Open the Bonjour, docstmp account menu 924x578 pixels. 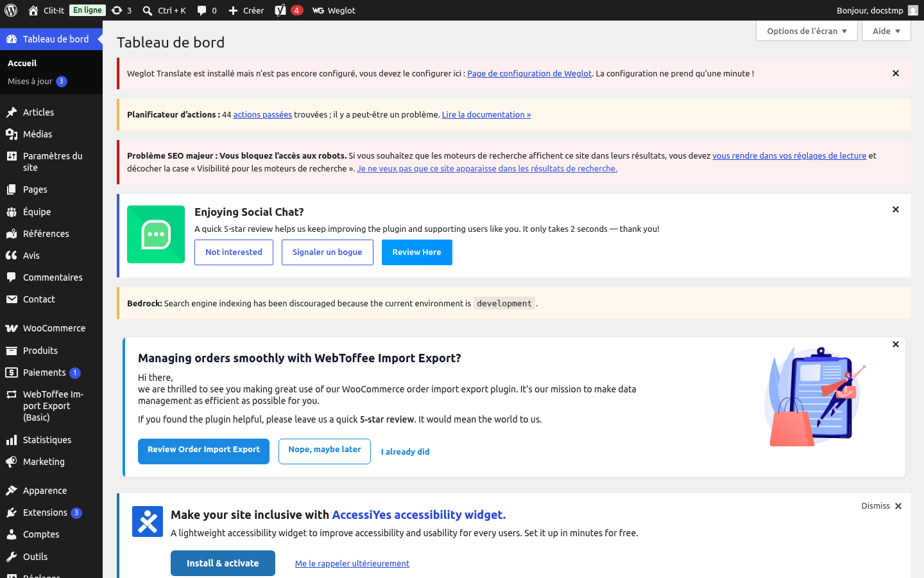[x=877, y=10]
